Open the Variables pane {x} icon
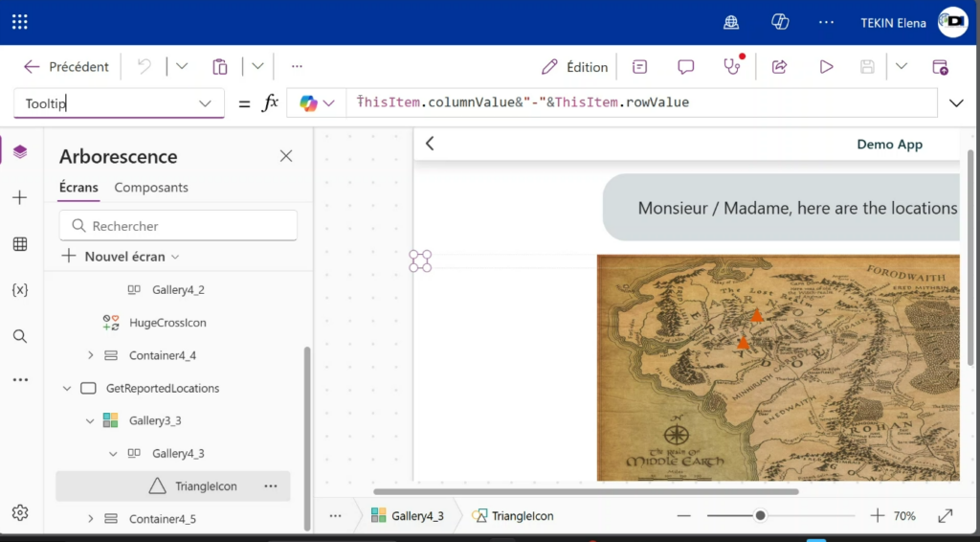The height and width of the screenshot is (542, 980). (20, 289)
